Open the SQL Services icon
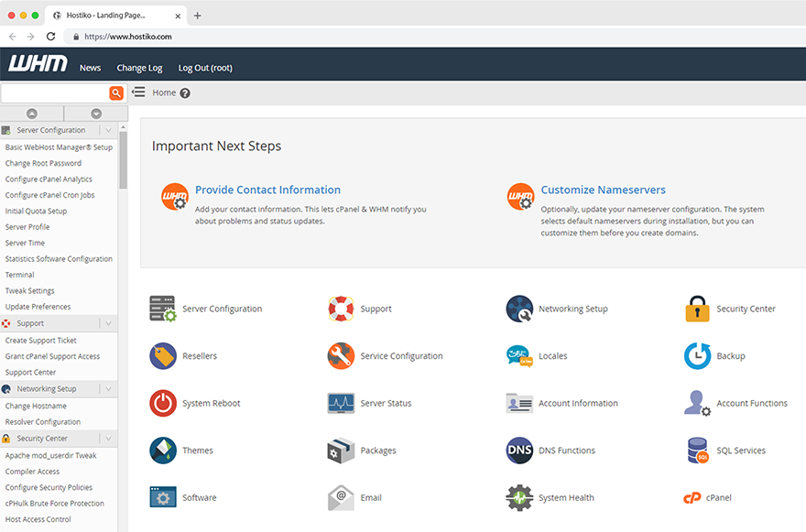This screenshot has height=532, width=806. 696,450
